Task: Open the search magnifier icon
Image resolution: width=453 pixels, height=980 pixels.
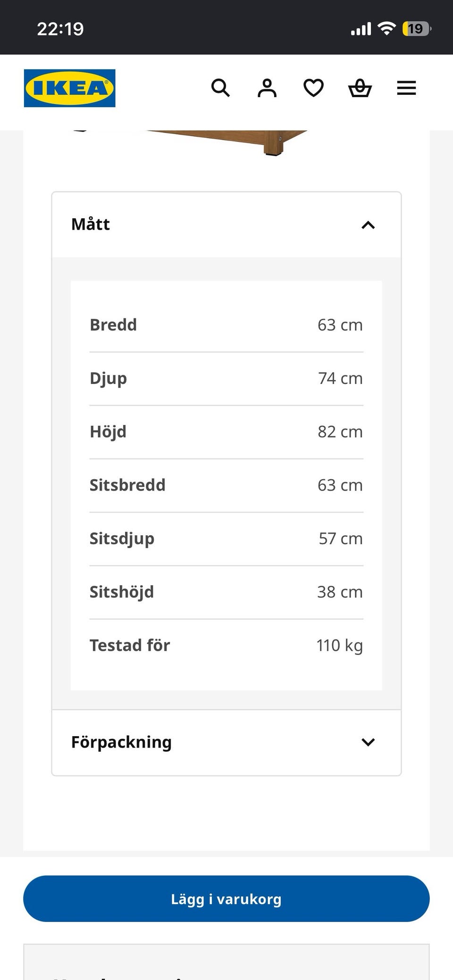Action: pyautogui.click(x=220, y=88)
